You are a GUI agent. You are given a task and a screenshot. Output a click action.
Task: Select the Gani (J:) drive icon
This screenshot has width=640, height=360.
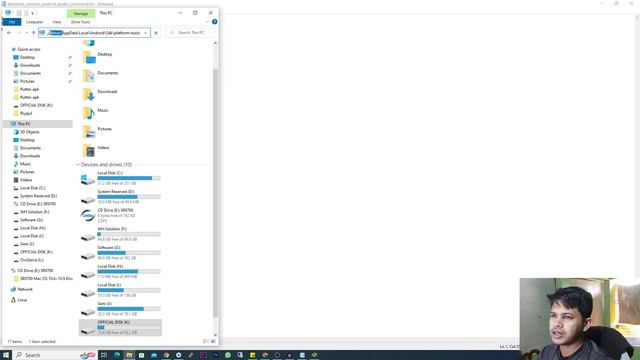coord(88,311)
